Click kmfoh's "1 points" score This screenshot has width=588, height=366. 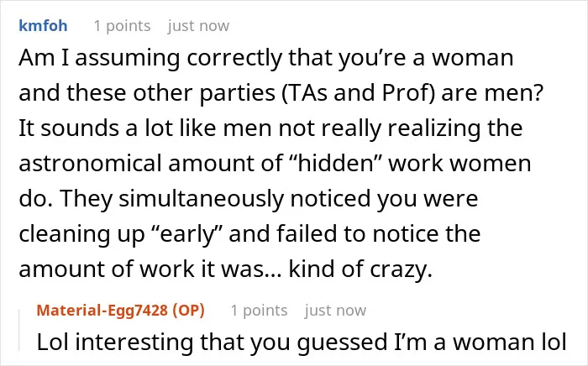tap(123, 26)
